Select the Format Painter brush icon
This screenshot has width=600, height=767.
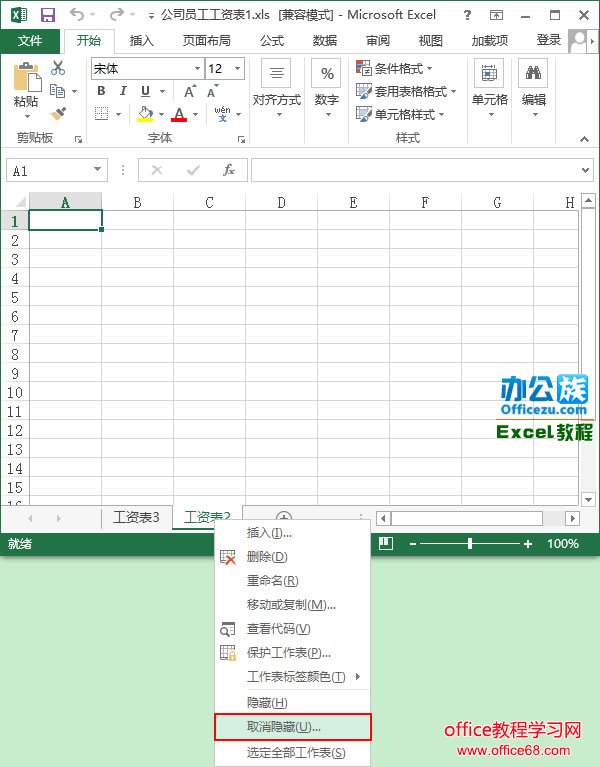(x=58, y=114)
